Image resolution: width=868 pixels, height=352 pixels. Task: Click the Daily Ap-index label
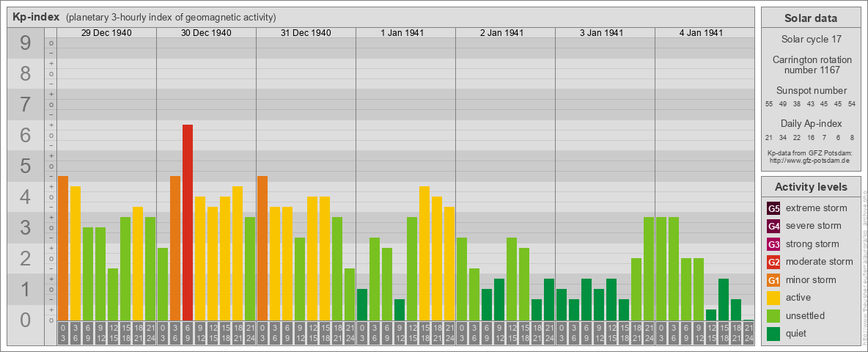point(811,123)
